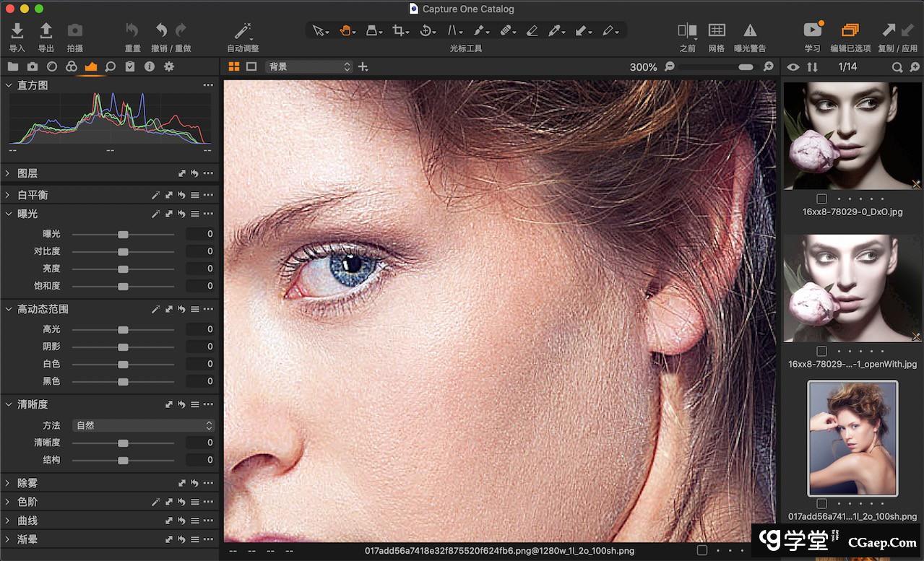The height and width of the screenshot is (561, 924).
Task: Open the 背景 layer dropdown
Action: point(308,66)
